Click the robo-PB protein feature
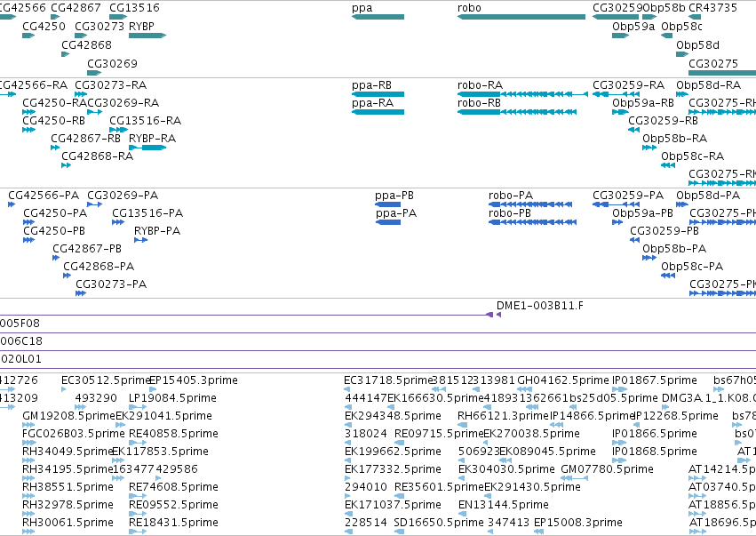Image resolution: width=756 pixels, height=536 pixels. (532, 222)
